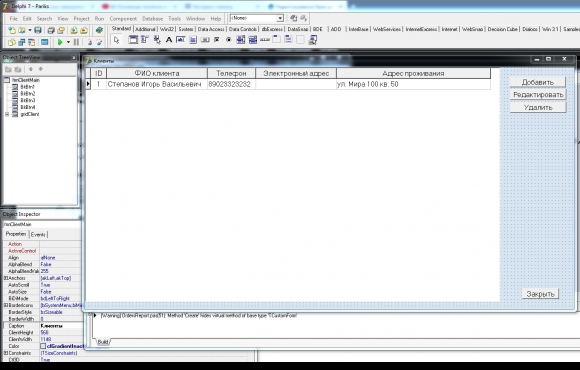Select the CheckBox component in the palette
The height and width of the screenshot is (370, 580).
pos(217,40)
